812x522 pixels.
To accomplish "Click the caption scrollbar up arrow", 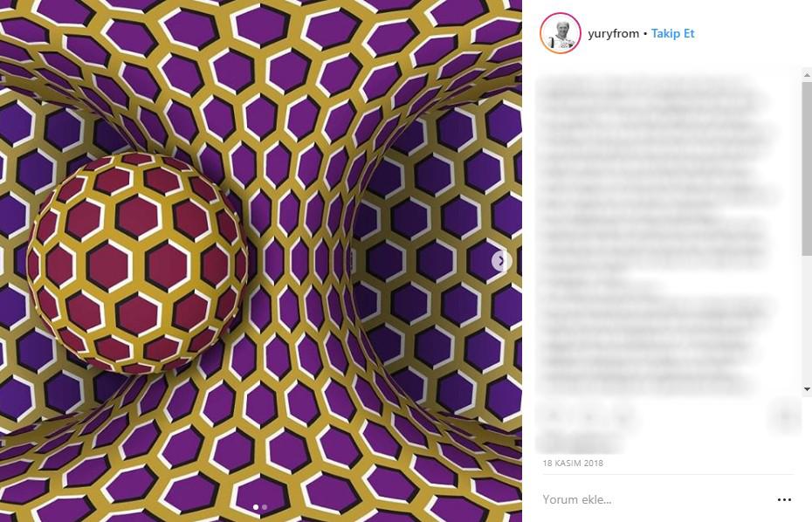I will (807, 75).
